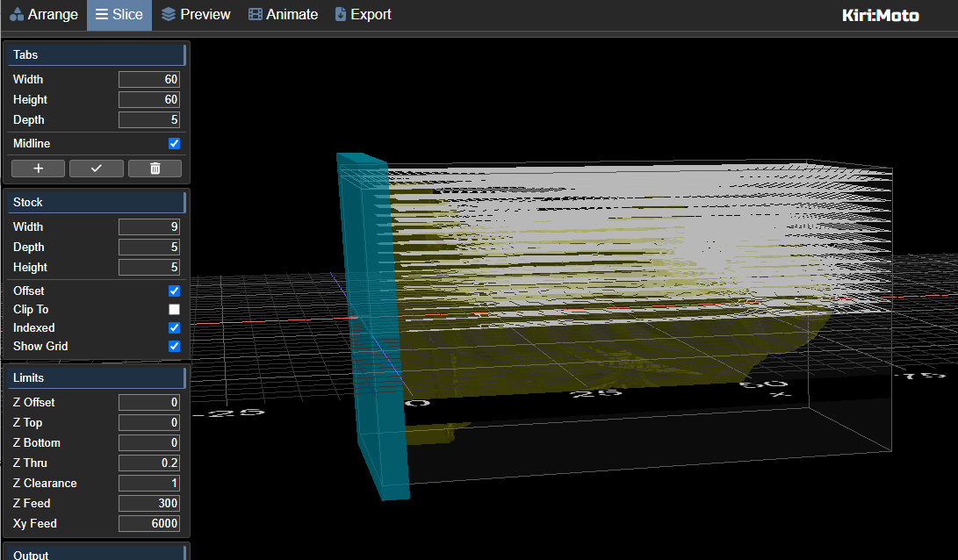Expand the Output panel header
The width and height of the screenshot is (958, 560).
[96, 553]
